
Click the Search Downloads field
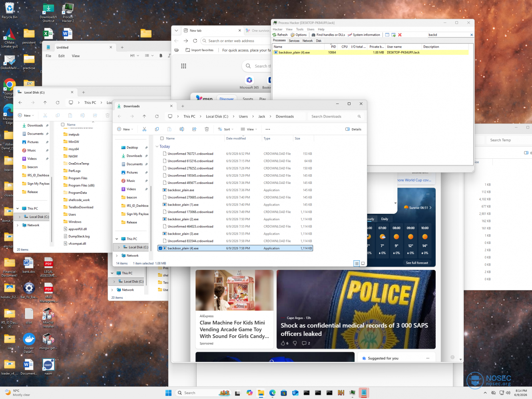coord(336,116)
